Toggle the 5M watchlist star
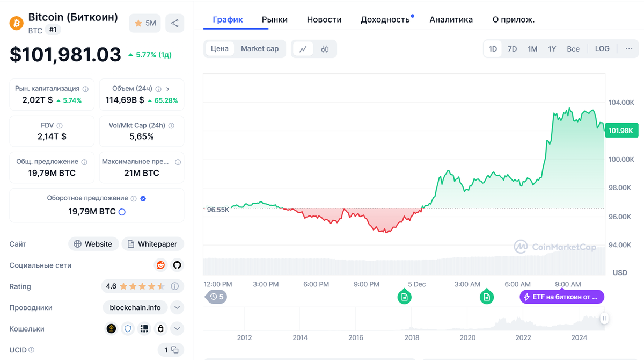Screen dimensions: 644x360 pyautogui.click(x=144, y=23)
